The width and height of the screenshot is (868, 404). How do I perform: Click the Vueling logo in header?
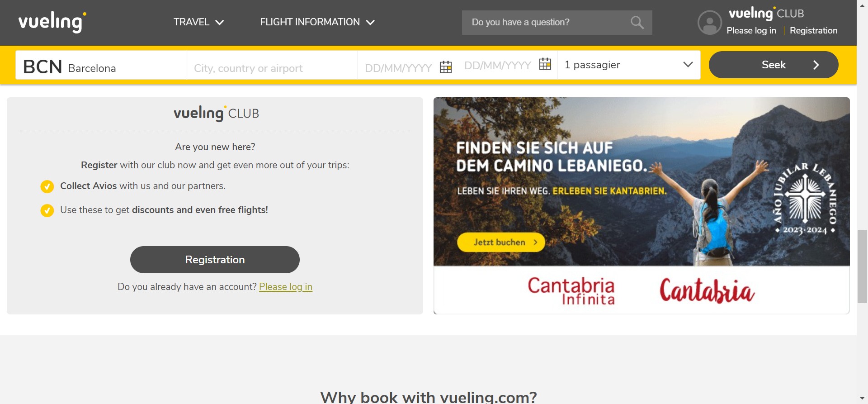(x=52, y=22)
